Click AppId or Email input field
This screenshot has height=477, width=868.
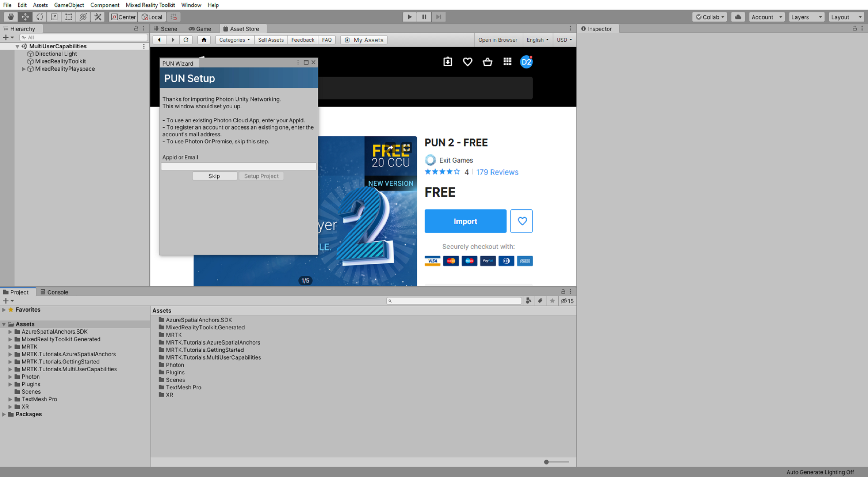(239, 166)
